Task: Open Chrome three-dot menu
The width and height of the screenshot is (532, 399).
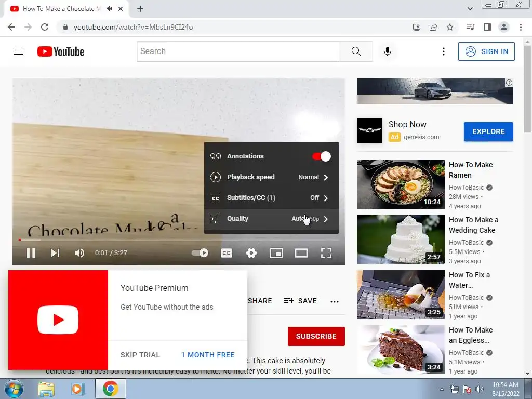Action: tap(521, 27)
